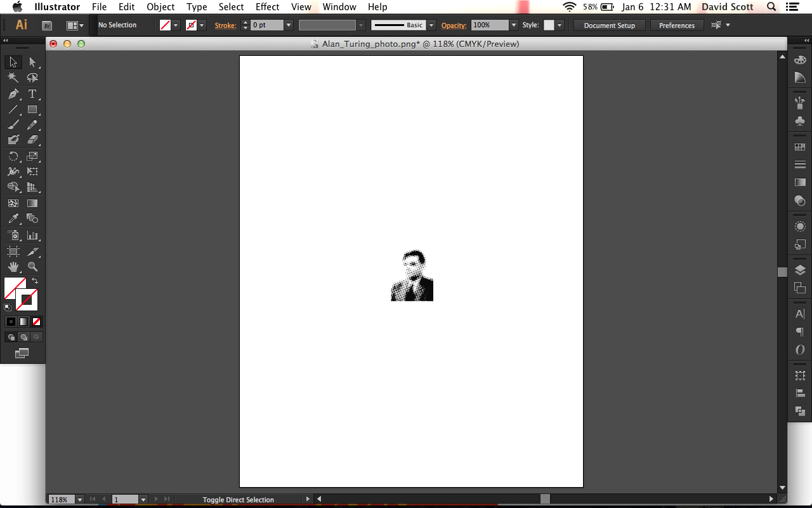Select the Direct Selection tool
Image resolution: width=812 pixels, height=508 pixels.
click(x=32, y=62)
